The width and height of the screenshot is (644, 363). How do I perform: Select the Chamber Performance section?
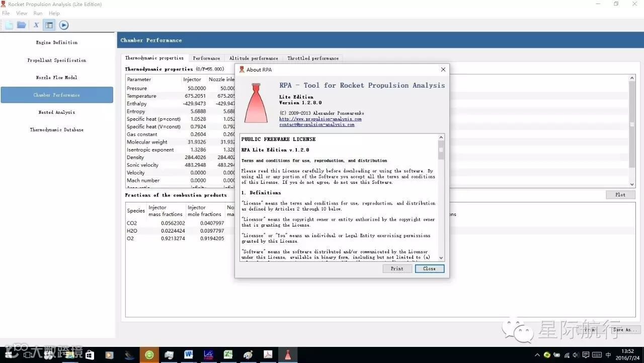point(57,95)
